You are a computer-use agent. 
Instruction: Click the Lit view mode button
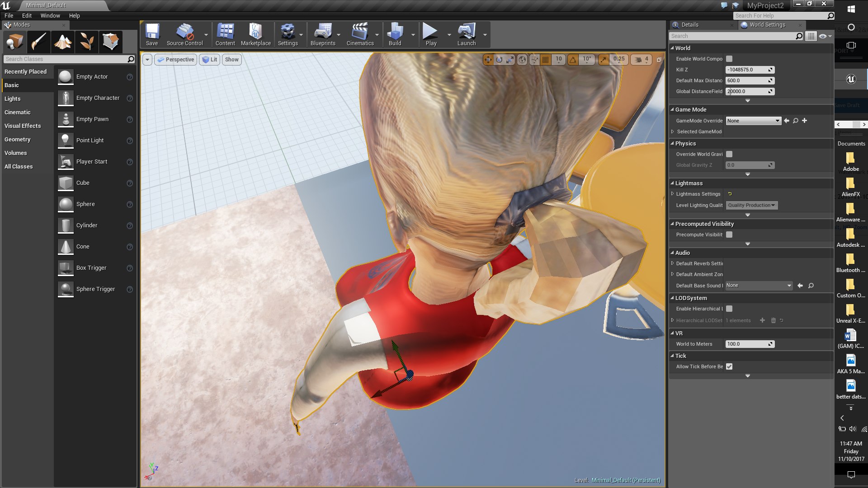click(210, 60)
